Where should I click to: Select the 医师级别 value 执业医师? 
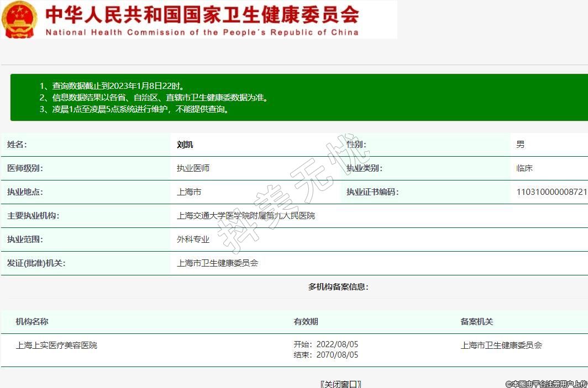tap(193, 168)
